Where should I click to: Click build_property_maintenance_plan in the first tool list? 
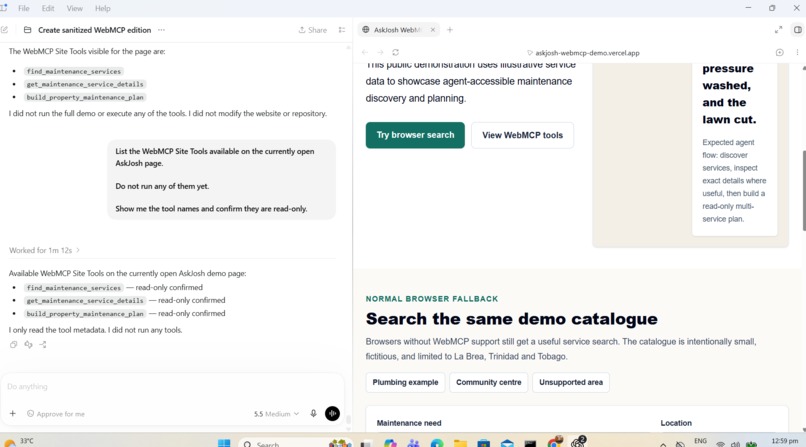coord(85,97)
